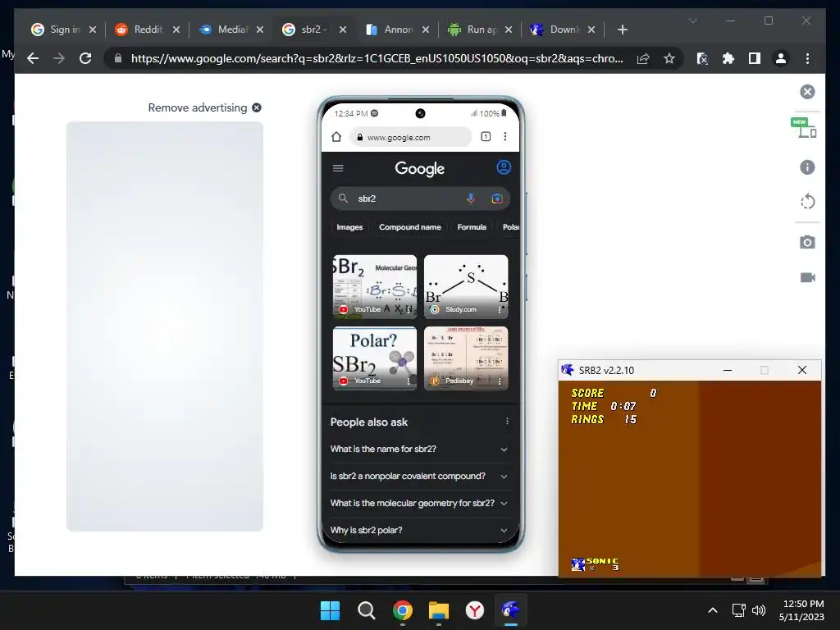
Task: Open Windows taskbar search
Action: tap(367, 610)
